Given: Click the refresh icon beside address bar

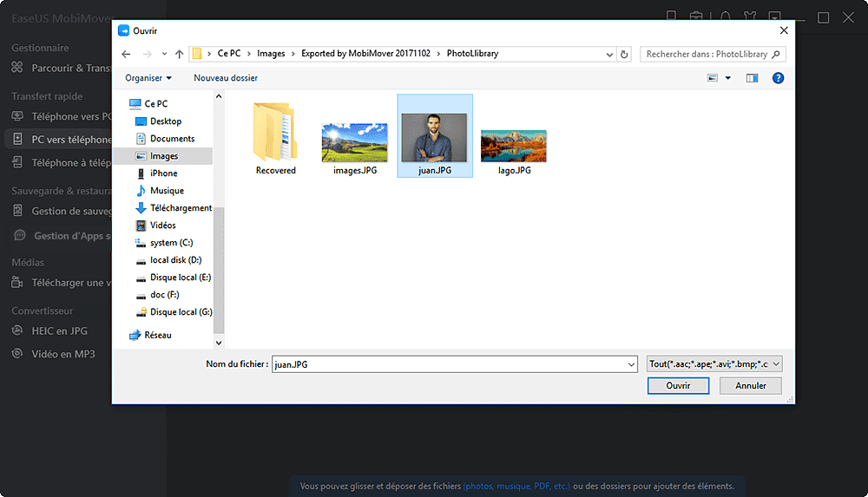Looking at the screenshot, I should (x=624, y=54).
